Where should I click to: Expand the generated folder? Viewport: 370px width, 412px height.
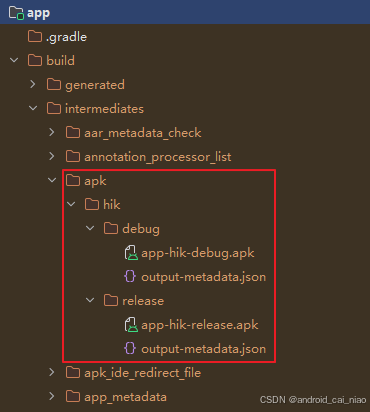coord(33,84)
